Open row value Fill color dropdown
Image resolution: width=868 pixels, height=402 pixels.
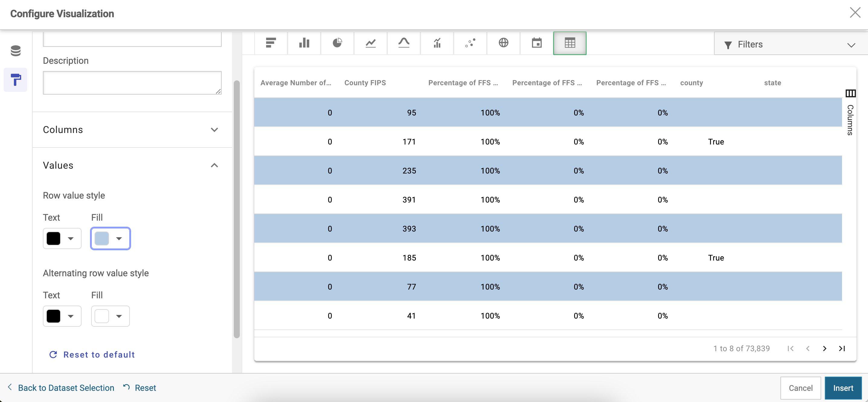[x=110, y=238]
